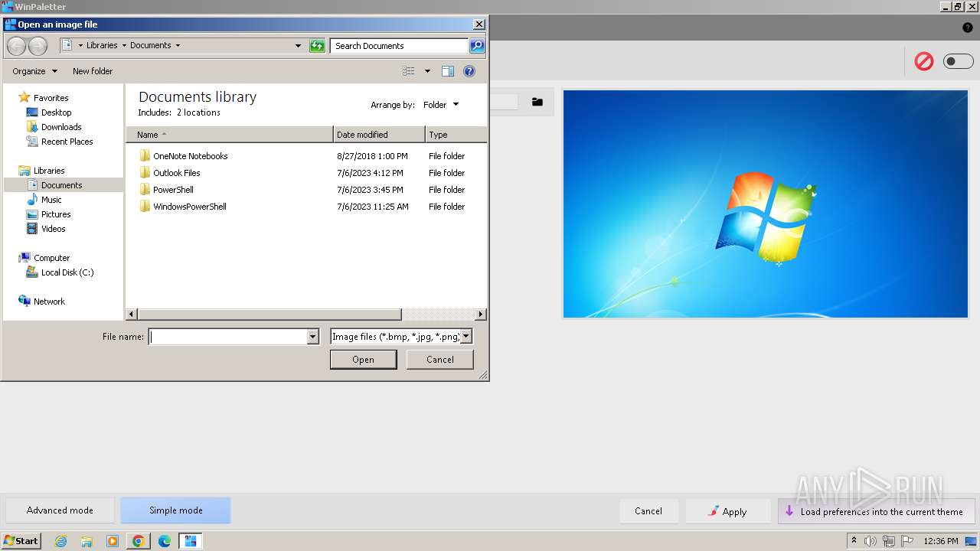
Task: Click the File name input field
Action: 227,337
